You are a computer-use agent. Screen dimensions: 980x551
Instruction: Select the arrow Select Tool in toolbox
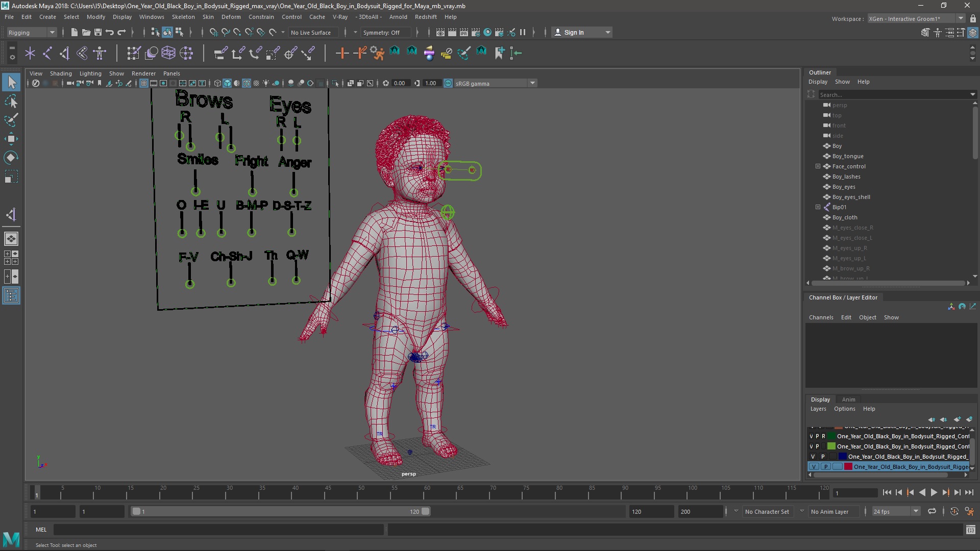(11, 82)
